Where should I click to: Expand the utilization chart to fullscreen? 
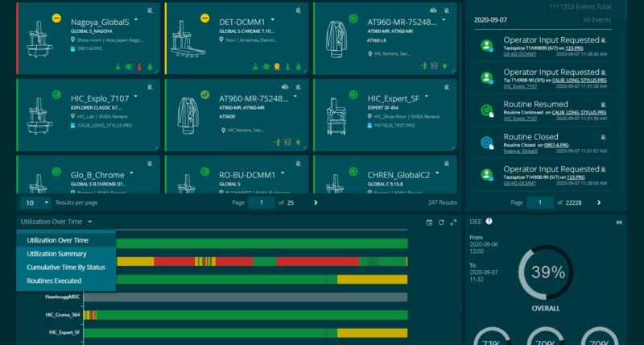452,222
